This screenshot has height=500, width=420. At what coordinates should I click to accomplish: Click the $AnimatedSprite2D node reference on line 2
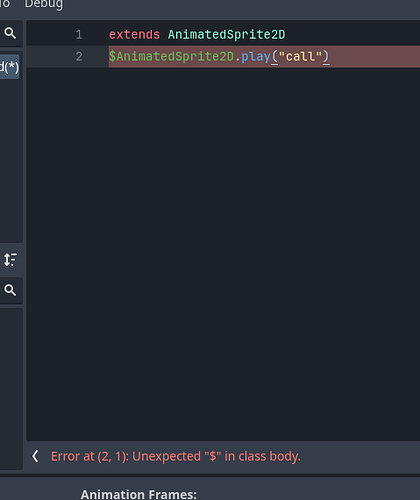click(x=171, y=56)
